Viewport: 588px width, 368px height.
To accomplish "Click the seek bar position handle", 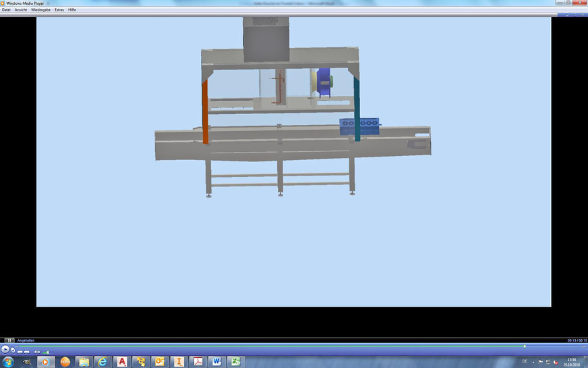I will [525, 346].
